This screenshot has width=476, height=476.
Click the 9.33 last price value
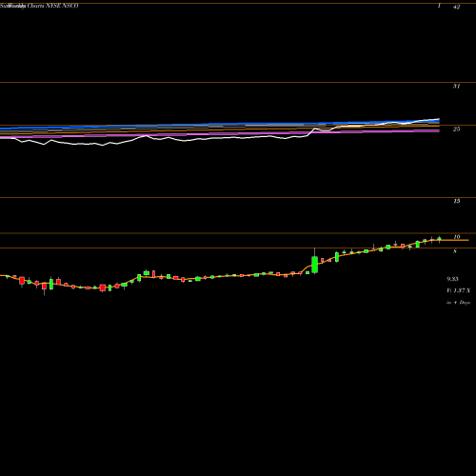click(x=452, y=279)
